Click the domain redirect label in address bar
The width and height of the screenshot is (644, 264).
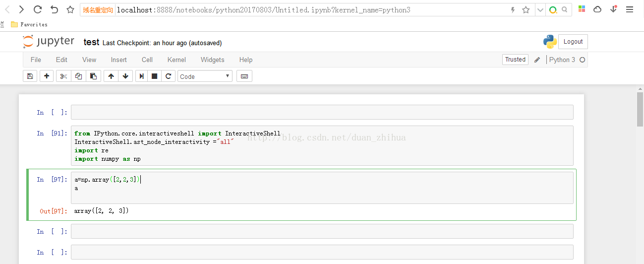tap(98, 10)
